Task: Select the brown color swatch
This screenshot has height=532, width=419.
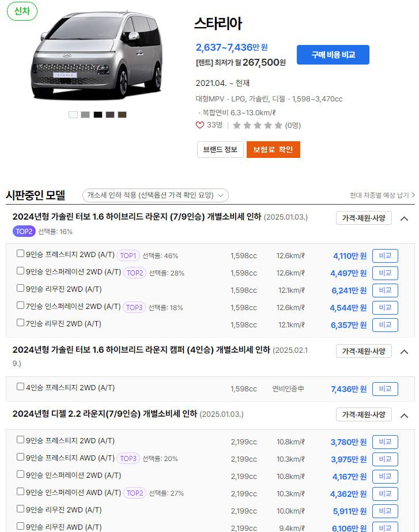Action: pyautogui.click(x=122, y=115)
